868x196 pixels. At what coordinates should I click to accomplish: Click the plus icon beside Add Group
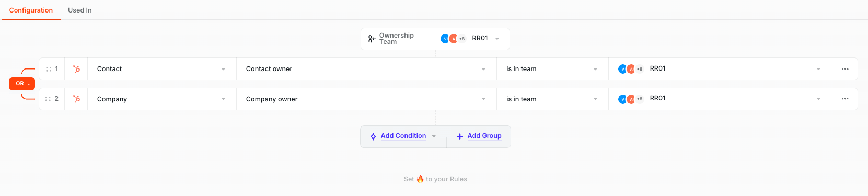(x=460, y=136)
